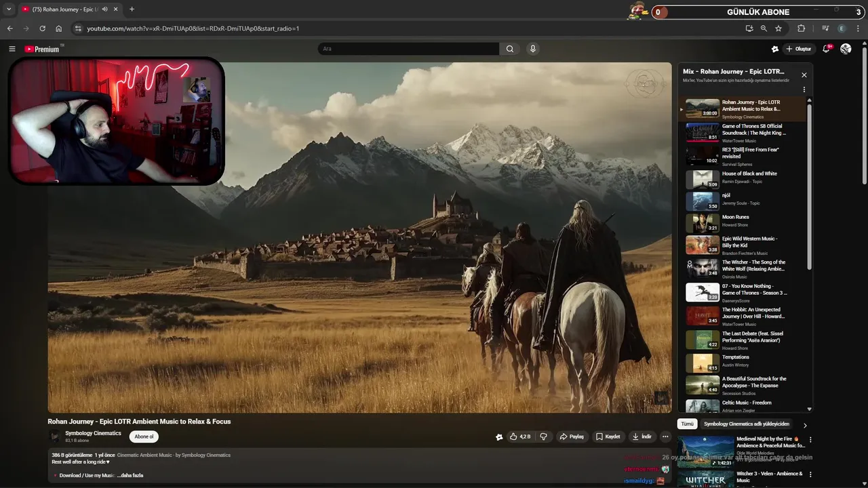Play Game of Thrones S8 Night King track

[x=744, y=133]
